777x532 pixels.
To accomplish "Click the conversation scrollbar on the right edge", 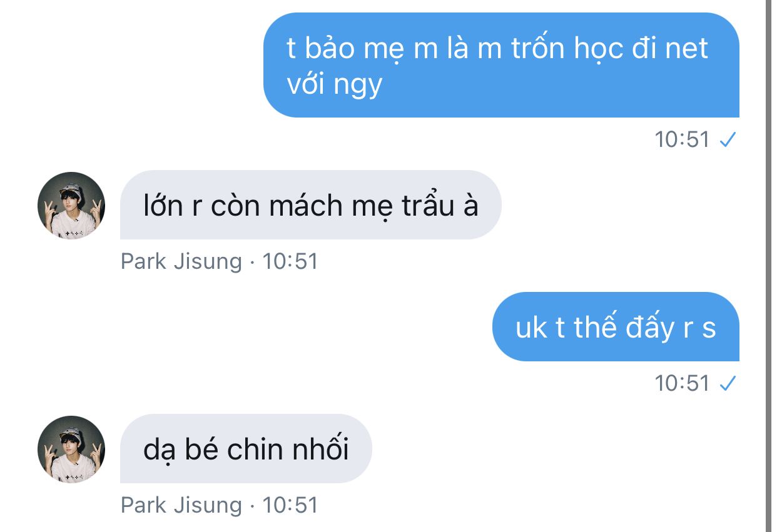I will tap(770, 266).
